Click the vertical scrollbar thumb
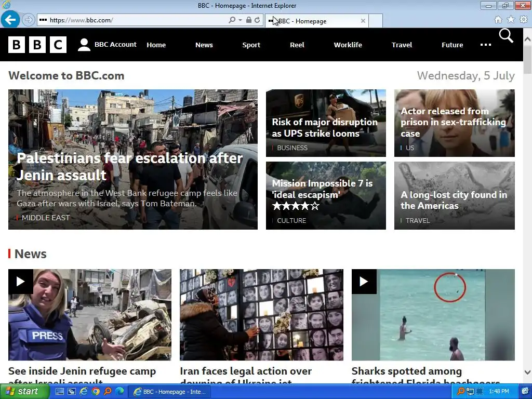This screenshot has width=532, height=399. pos(528,59)
